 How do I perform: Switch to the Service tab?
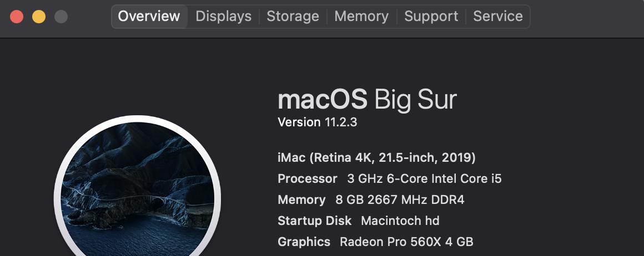coord(498,17)
